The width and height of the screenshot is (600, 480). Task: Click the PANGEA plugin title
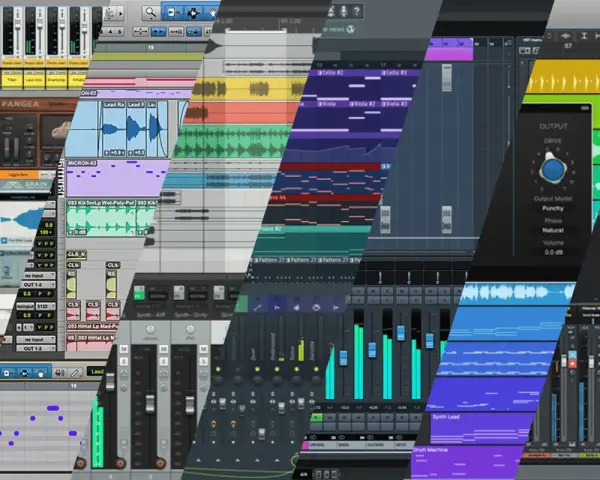click(20, 104)
